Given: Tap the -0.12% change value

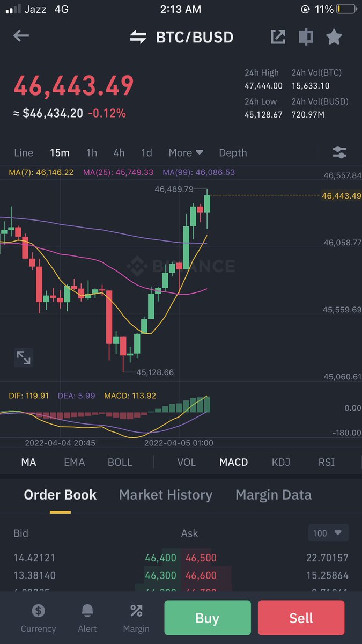Looking at the screenshot, I should [107, 113].
